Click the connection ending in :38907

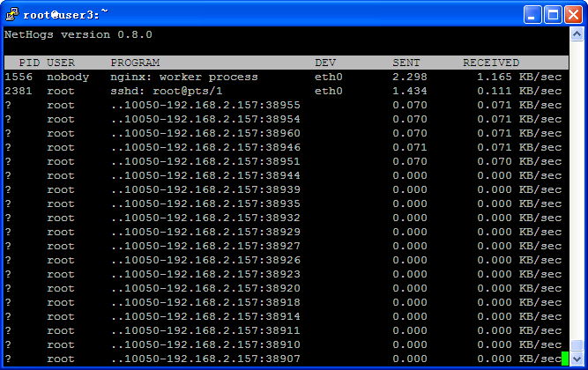pyautogui.click(x=205, y=359)
